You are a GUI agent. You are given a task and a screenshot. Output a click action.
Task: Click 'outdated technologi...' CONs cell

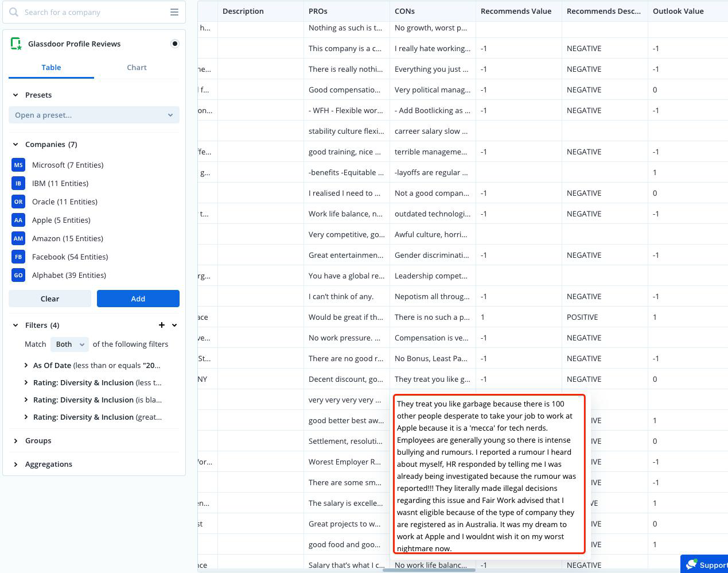pos(433,214)
